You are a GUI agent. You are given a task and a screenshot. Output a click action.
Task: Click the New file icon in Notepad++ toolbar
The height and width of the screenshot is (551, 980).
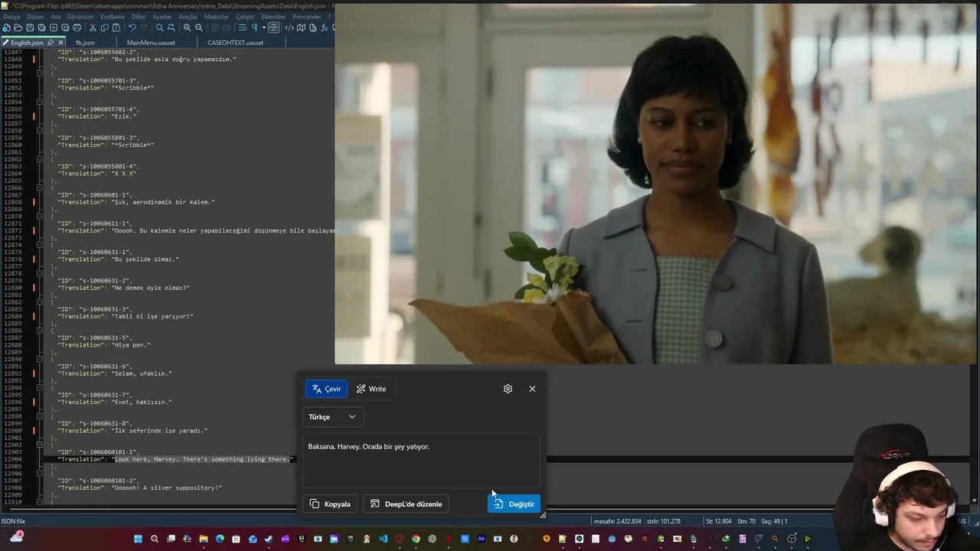point(6,28)
